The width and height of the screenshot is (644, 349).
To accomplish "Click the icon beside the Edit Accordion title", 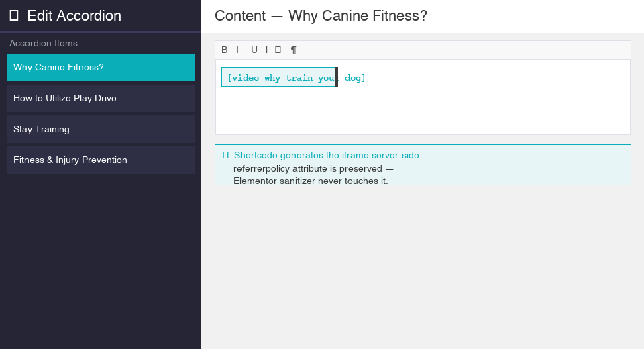I will tap(14, 16).
